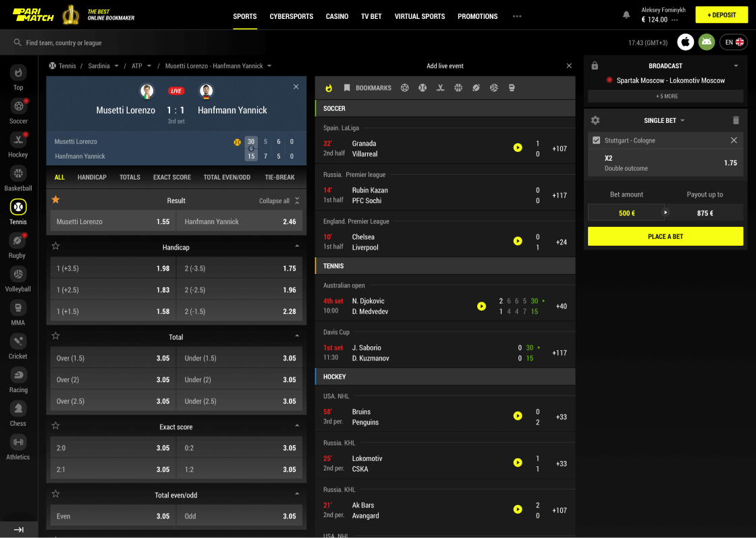Switch to the Handicap market tab

coord(92,178)
